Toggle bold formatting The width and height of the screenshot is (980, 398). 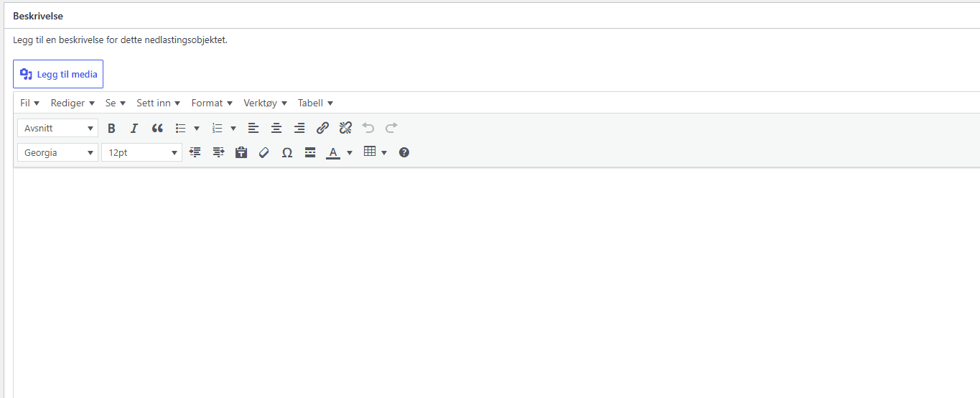[111, 128]
